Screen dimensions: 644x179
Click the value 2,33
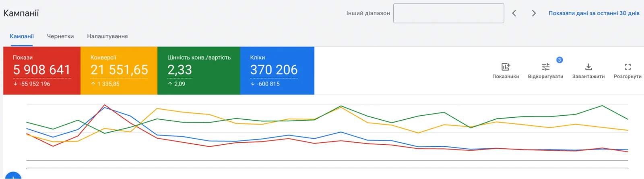point(180,70)
